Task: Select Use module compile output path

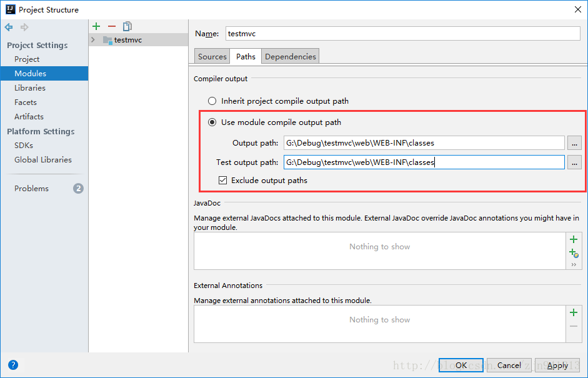Action: point(212,122)
